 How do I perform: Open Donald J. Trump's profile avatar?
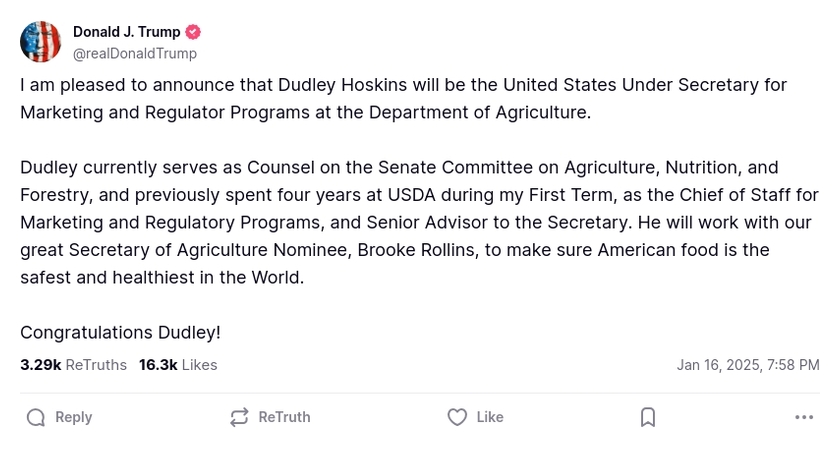tap(41, 42)
